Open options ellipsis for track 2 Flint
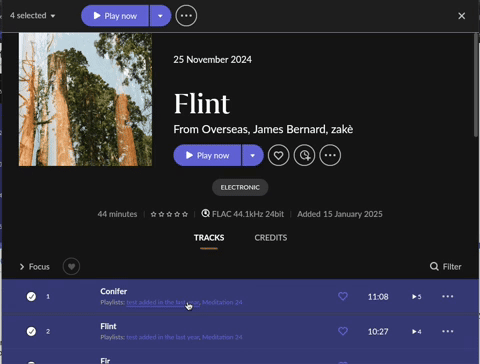This screenshot has height=364, width=480. [x=447, y=331]
